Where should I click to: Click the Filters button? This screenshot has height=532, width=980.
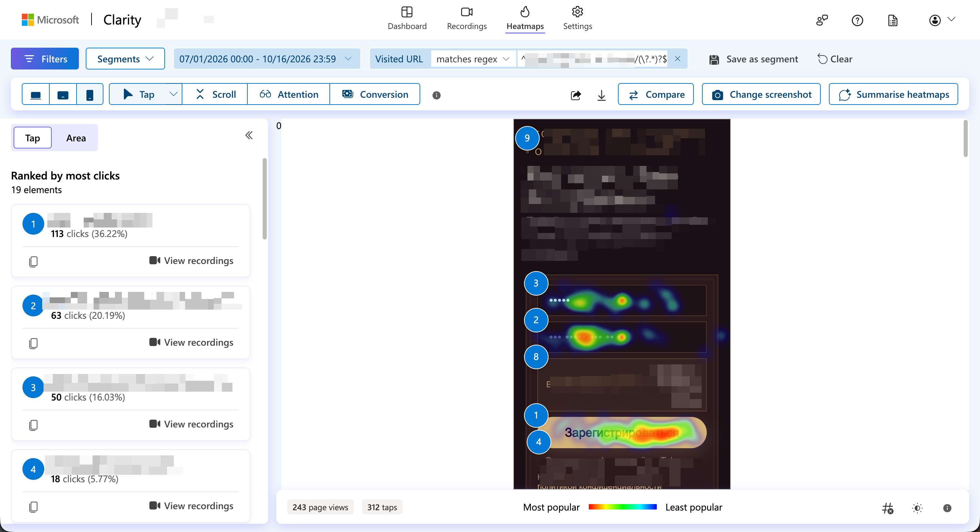(x=45, y=59)
